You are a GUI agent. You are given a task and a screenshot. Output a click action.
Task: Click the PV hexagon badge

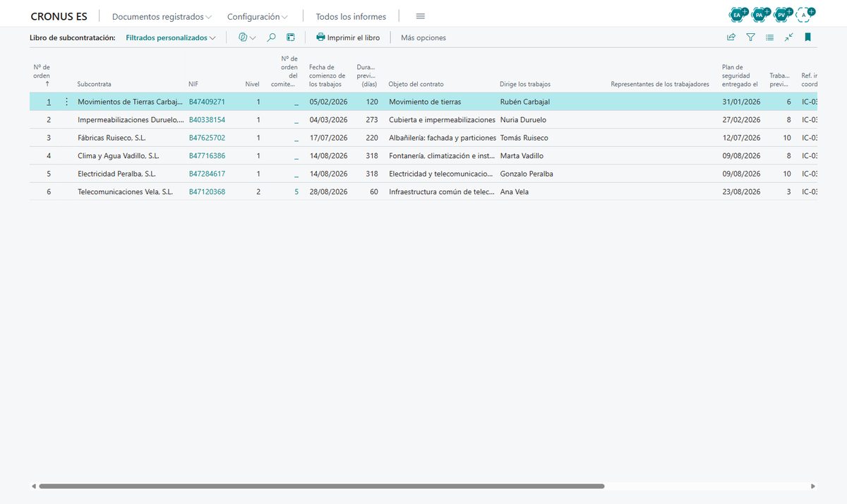point(782,14)
